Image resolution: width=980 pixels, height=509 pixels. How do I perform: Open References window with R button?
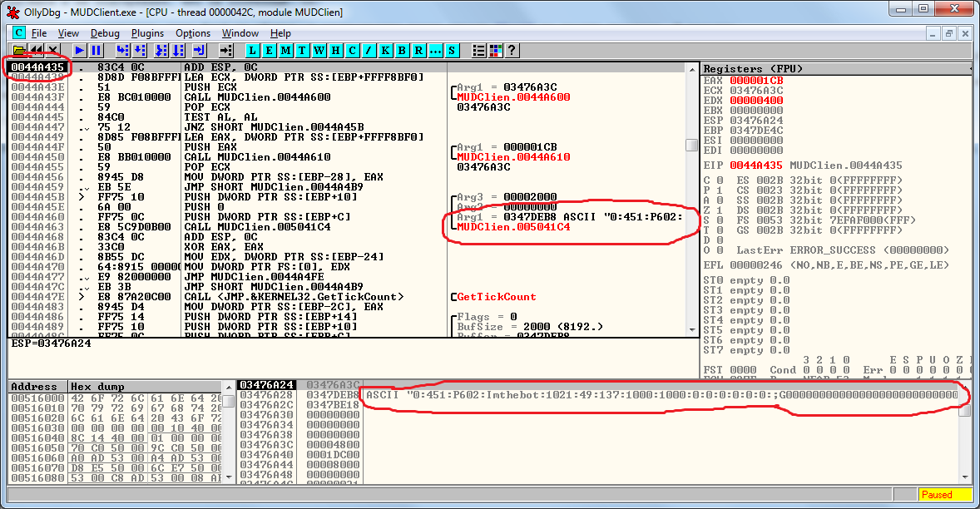[x=418, y=51]
